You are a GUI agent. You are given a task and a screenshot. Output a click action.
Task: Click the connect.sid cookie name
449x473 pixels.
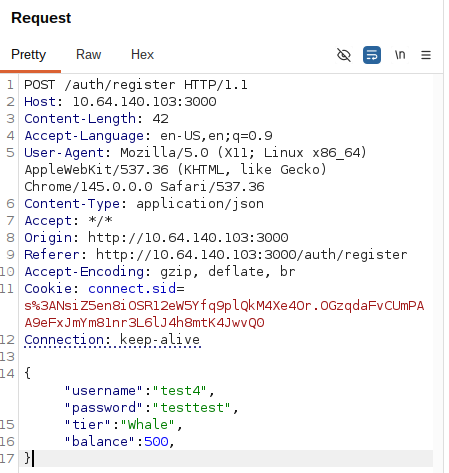[x=132, y=289]
